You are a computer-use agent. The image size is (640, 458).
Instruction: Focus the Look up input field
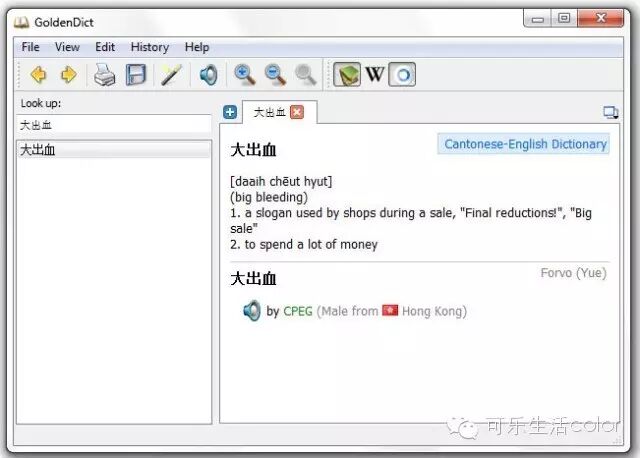(114, 125)
